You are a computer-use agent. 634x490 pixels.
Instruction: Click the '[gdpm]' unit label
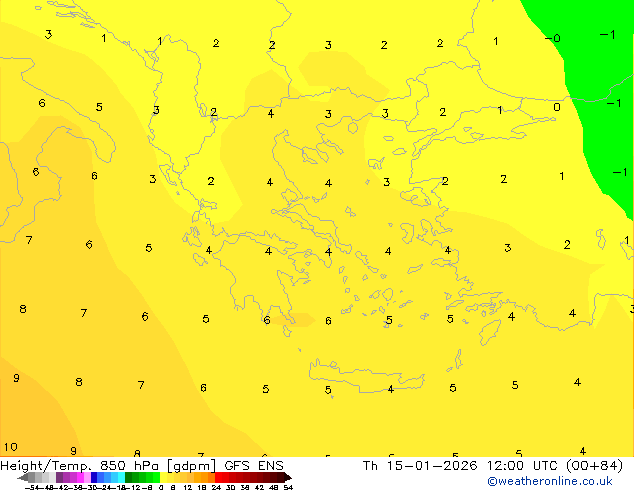tap(191, 466)
